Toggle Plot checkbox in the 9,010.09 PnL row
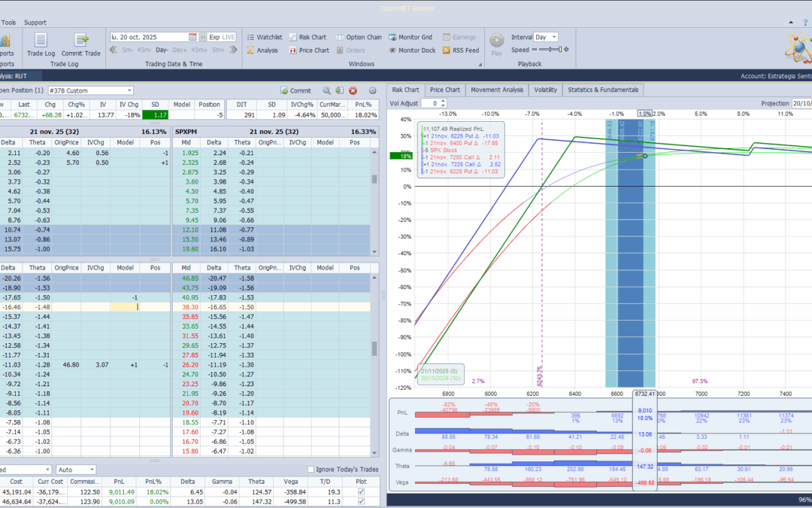The height and width of the screenshot is (508, 812). click(361, 502)
